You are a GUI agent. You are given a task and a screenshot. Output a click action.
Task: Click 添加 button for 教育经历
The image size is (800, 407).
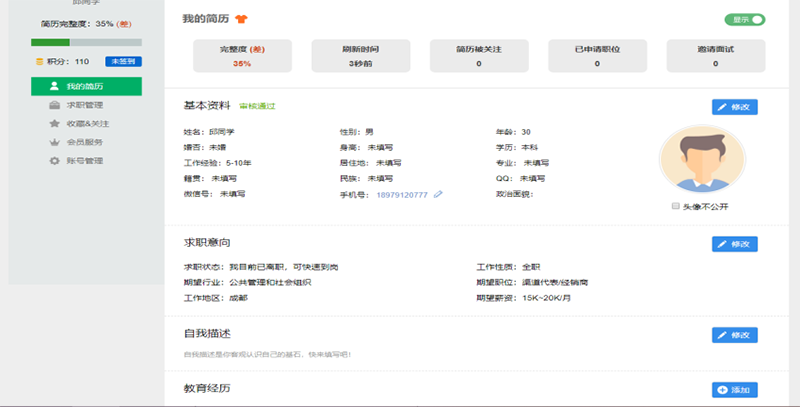[x=735, y=390]
